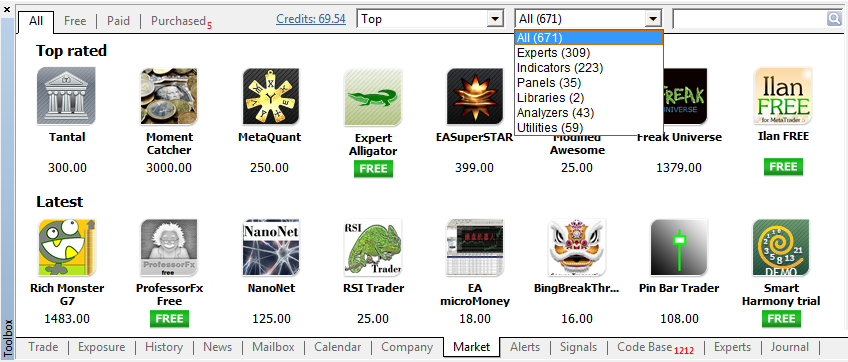Click FREE button under Smart Harmony trial
848x362 pixels.
[781, 319]
